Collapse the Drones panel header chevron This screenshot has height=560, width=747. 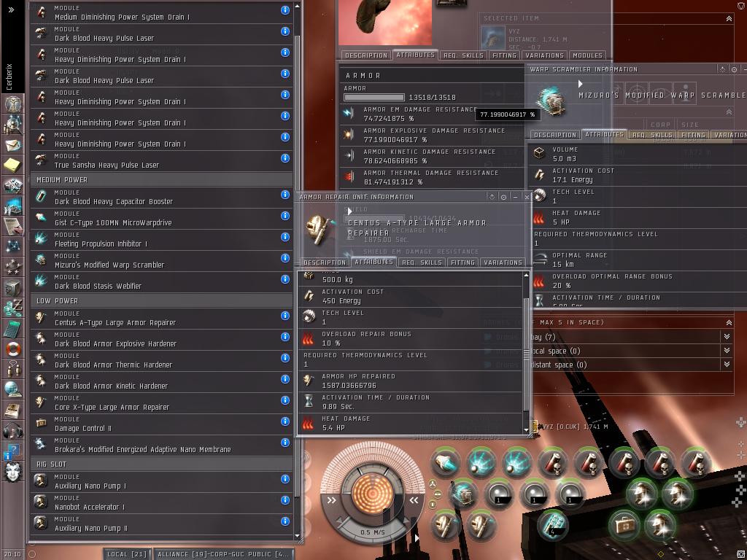point(729,322)
